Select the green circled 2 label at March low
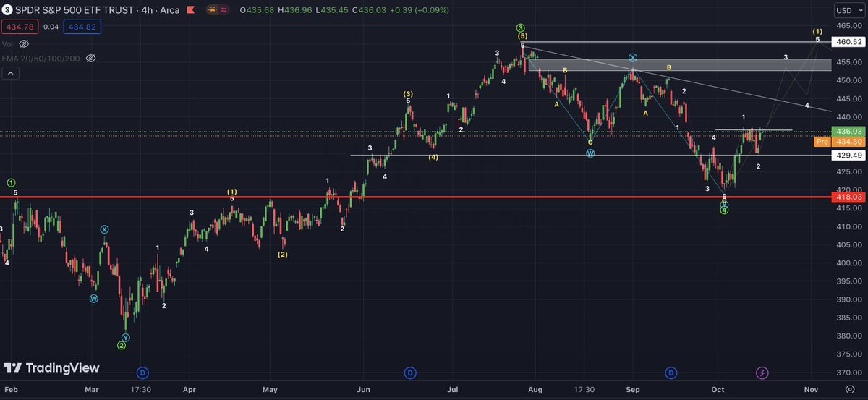Image resolution: width=868 pixels, height=400 pixels. [x=122, y=346]
